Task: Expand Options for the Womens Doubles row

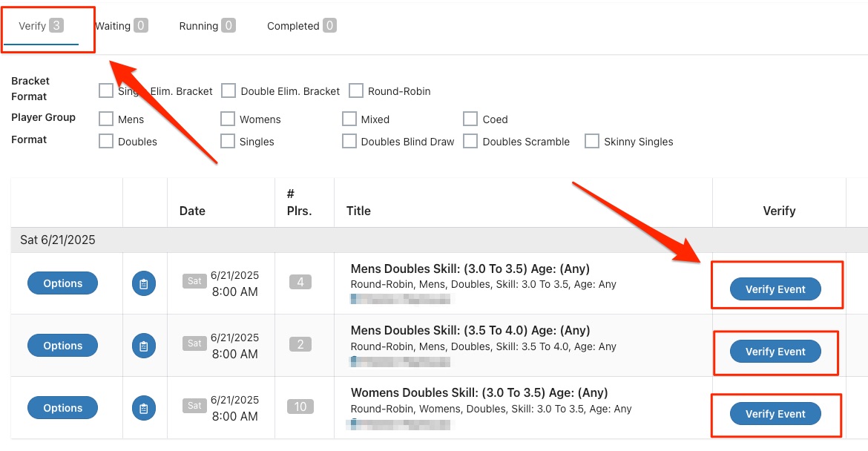Action: click(63, 408)
